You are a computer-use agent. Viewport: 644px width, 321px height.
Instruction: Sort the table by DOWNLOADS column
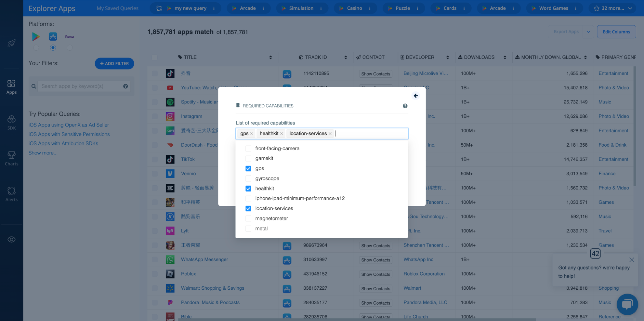click(505, 57)
